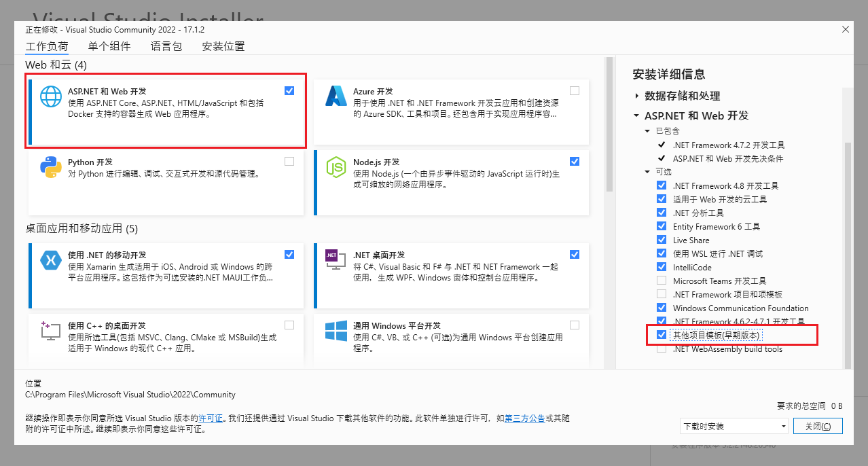
Task: Uncheck Windows Communication Foundation option
Action: pyautogui.click(x=662, y=308)
